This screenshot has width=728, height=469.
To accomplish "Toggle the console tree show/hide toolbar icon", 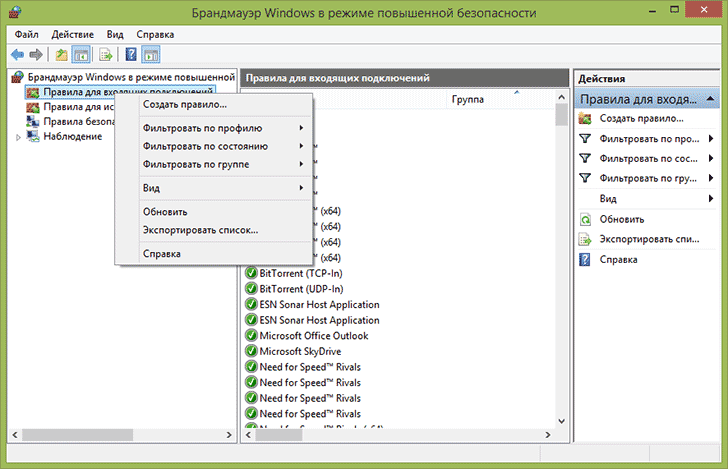I will (x=81, y=55).
